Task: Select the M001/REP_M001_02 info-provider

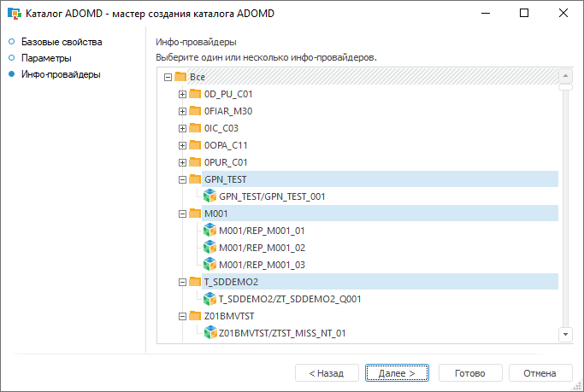Action: [263, 248]
